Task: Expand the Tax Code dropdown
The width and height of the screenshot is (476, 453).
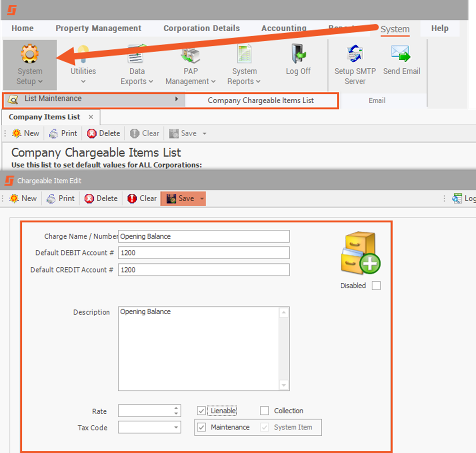Action: 176,428
